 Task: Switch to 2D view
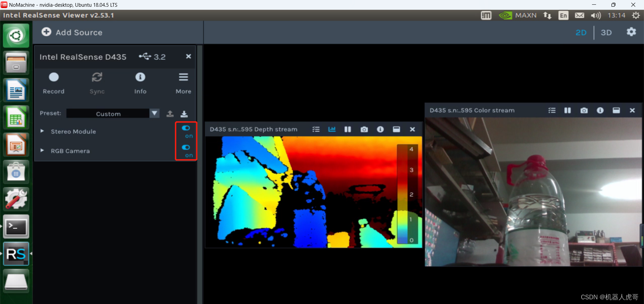click(x=581, y=33)
